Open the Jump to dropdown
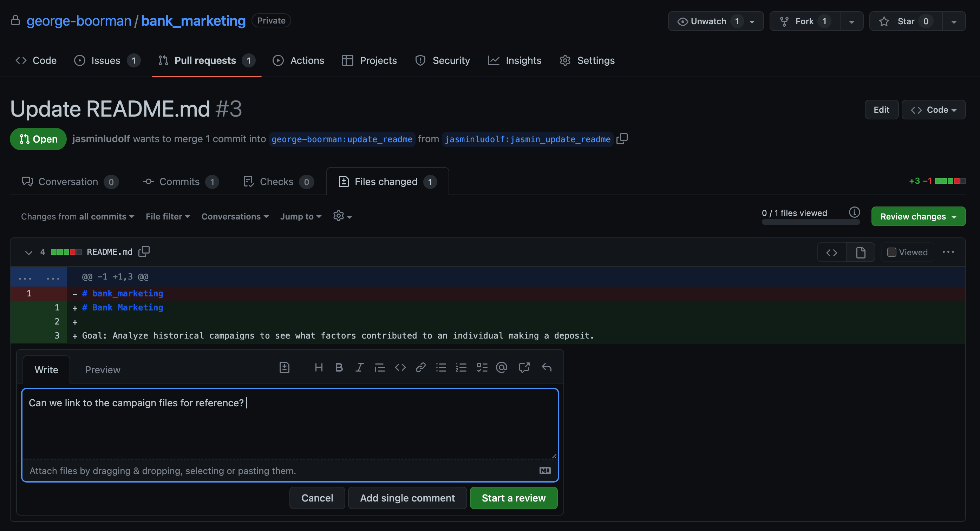 301,216
